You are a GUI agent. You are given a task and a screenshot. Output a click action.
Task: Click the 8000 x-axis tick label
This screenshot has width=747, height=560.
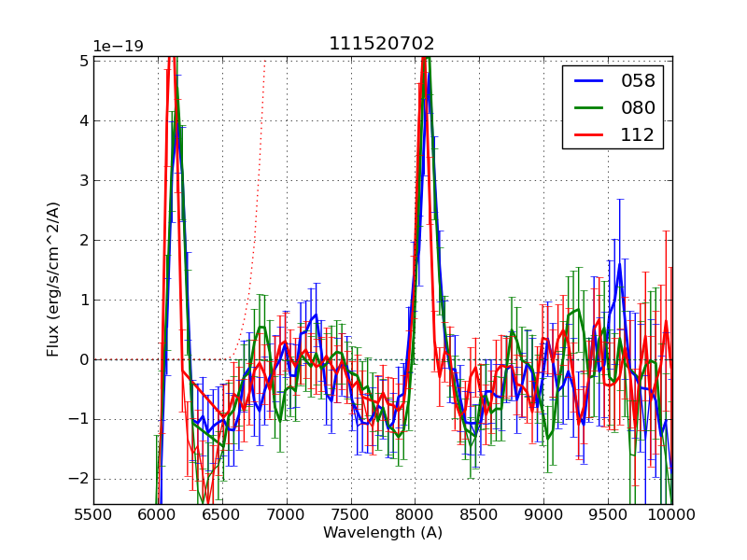point(415,514)
